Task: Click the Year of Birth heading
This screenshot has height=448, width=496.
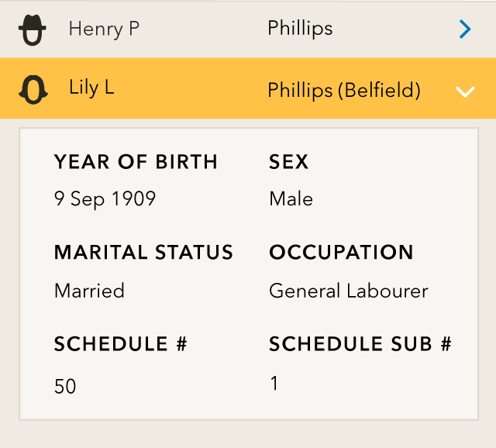Action: click(136, 162)
